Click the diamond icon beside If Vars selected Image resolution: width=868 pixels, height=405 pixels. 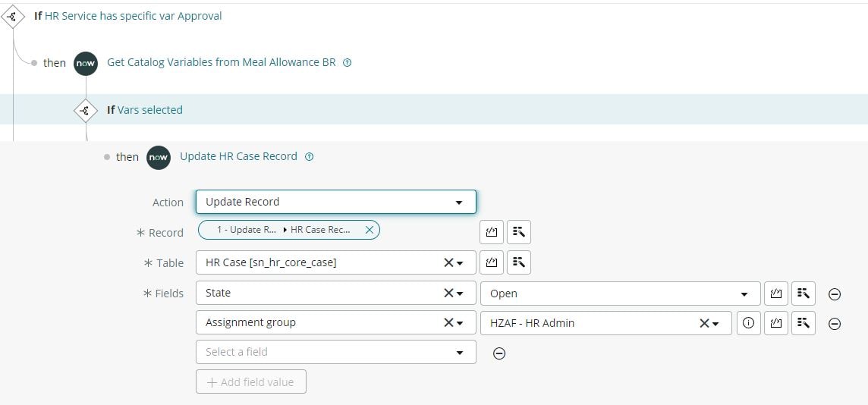(x=85, y=110)
